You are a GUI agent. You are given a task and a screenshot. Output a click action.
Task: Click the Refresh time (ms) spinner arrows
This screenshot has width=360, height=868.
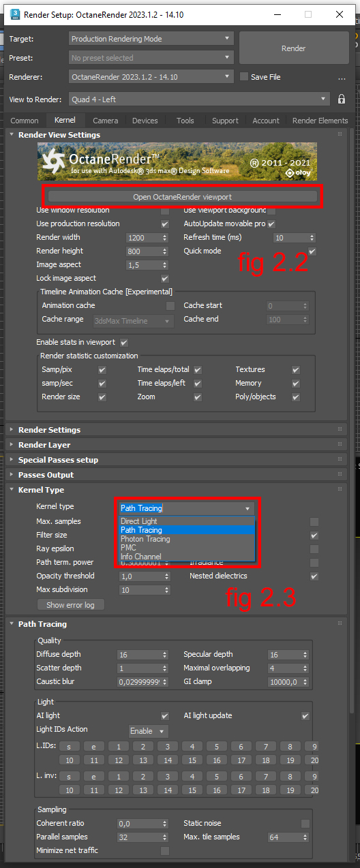(312, 238)
